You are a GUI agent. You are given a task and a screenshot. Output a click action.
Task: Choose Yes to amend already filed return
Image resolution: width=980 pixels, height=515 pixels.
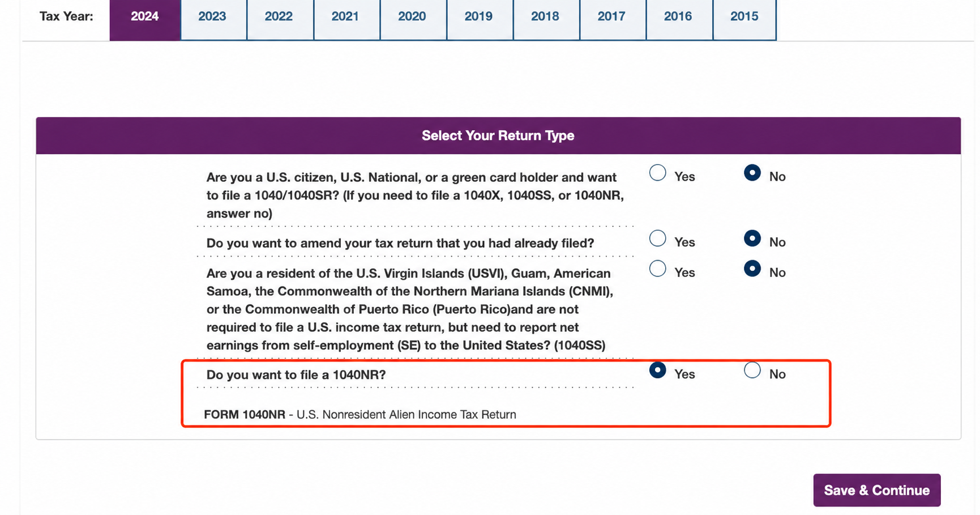[x=657, y=239]
